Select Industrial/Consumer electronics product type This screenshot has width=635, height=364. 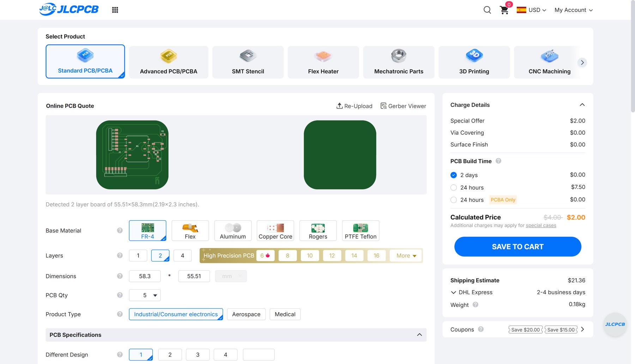[176, 314]
